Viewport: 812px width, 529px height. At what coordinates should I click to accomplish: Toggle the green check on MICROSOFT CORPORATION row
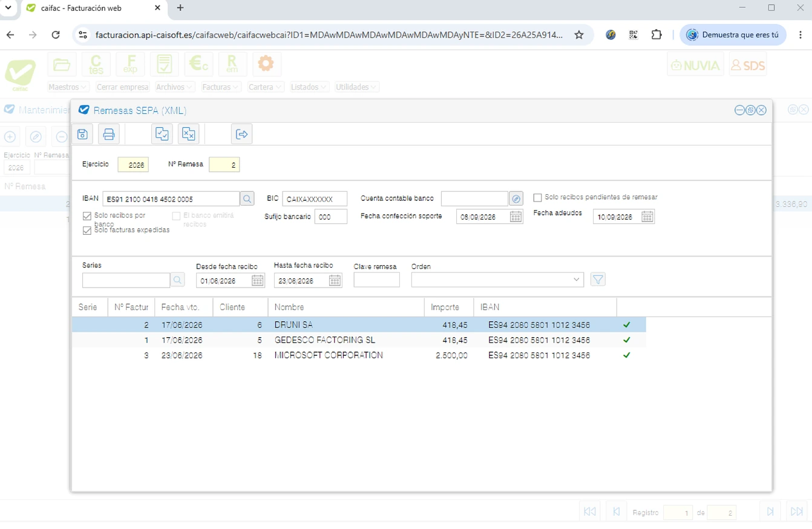pos(626,355)
